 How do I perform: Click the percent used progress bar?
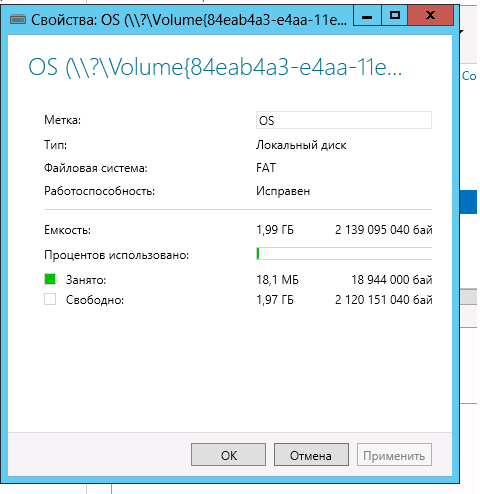tap(344, 254)
